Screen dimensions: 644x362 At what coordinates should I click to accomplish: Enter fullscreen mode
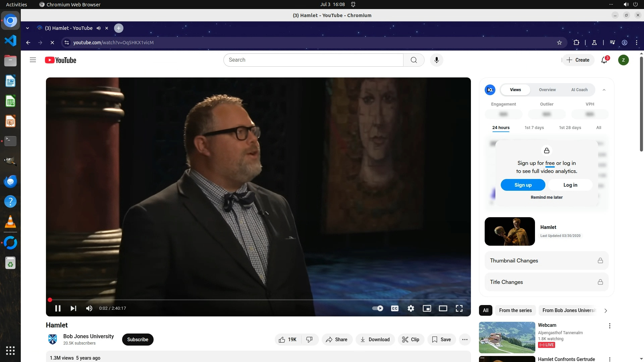tap(459, 308)
